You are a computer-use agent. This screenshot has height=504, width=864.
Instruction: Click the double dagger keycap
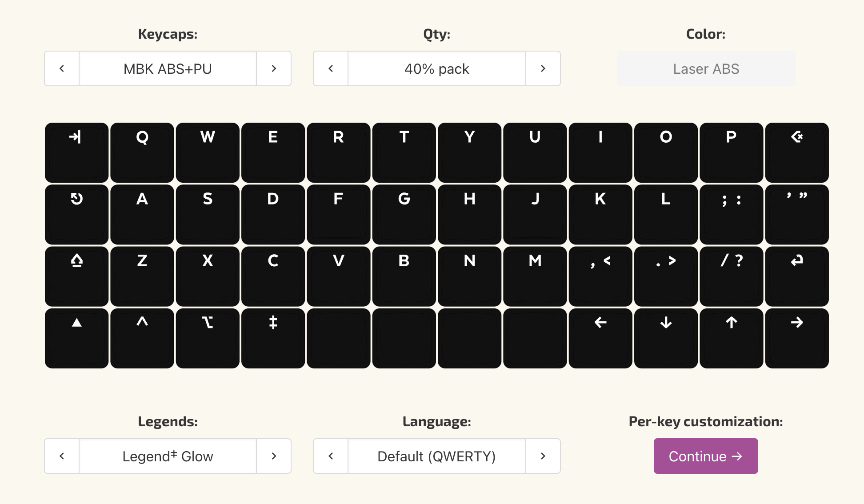273,338
